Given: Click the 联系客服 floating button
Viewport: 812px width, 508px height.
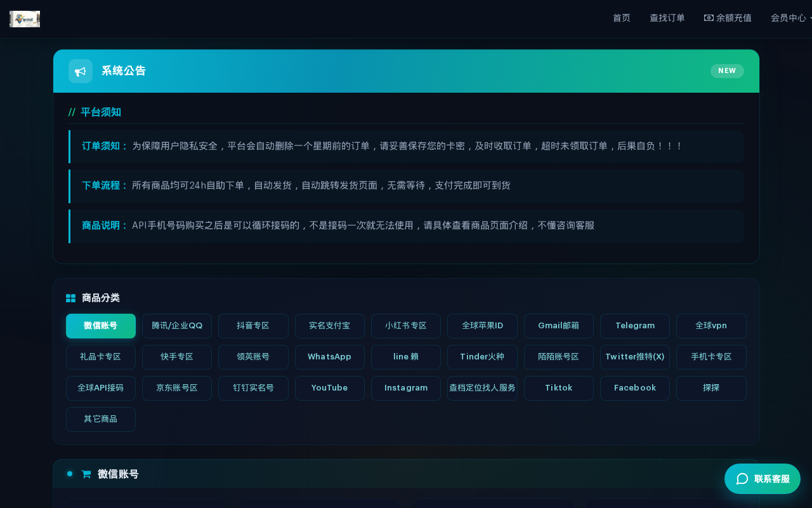Looking at the screenshot, I should [x=763, y=479].
